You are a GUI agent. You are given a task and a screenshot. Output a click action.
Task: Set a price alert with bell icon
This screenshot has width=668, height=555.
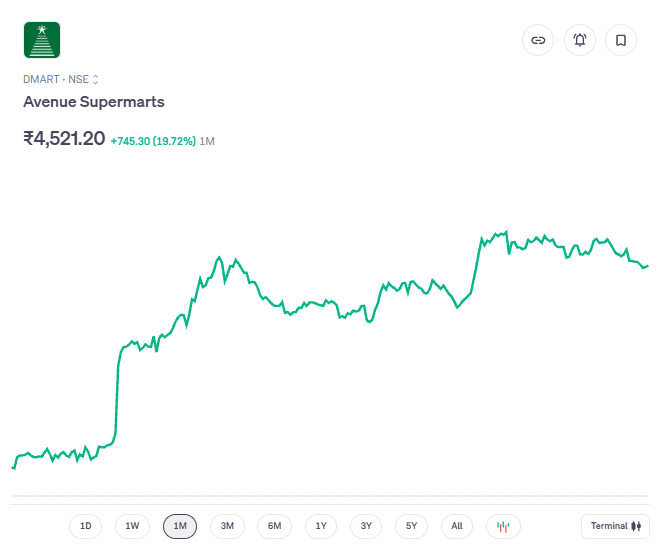click(x=579, y=40)
